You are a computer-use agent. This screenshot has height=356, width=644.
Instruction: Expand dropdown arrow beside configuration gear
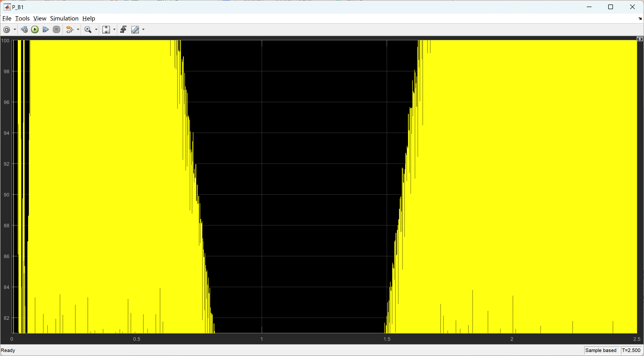(x=15, y=30)
